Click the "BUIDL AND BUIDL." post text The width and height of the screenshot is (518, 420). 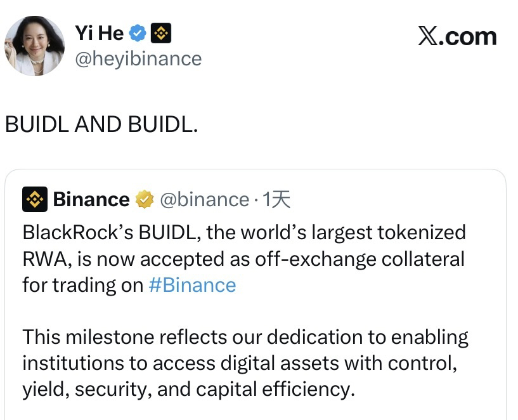tap(101, 125)
